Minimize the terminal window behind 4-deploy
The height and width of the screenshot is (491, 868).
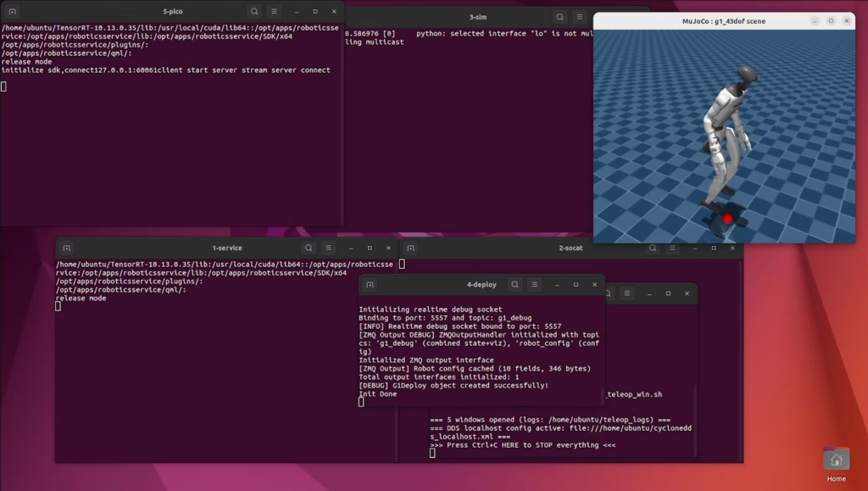(x=649, y=293)
